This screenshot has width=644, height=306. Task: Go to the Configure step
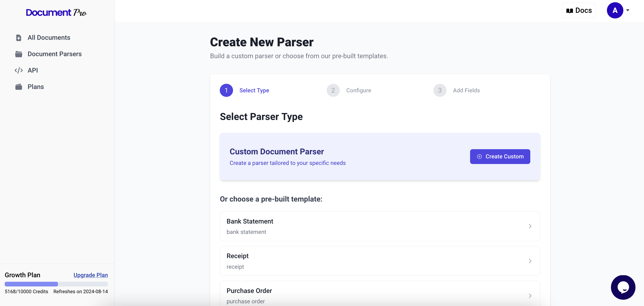358,90
